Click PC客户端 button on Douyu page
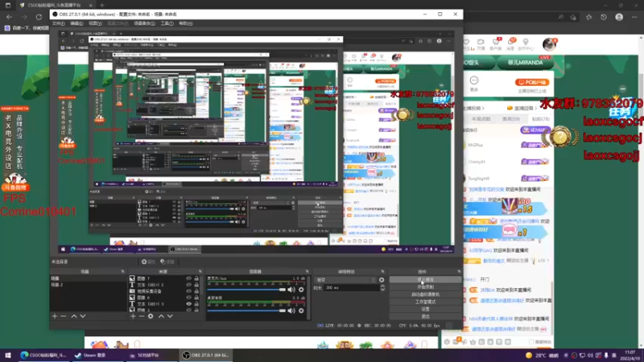Screen dimensions: 644x362 point(532,82)
